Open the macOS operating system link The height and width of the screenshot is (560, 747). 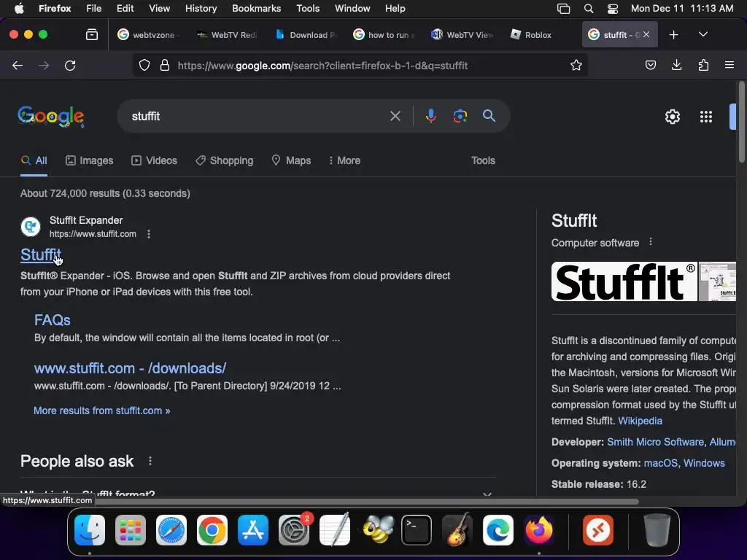[660, 463]
